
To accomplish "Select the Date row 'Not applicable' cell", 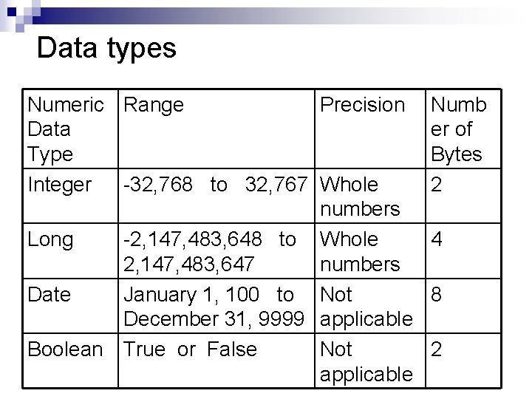I will [370, 306].
